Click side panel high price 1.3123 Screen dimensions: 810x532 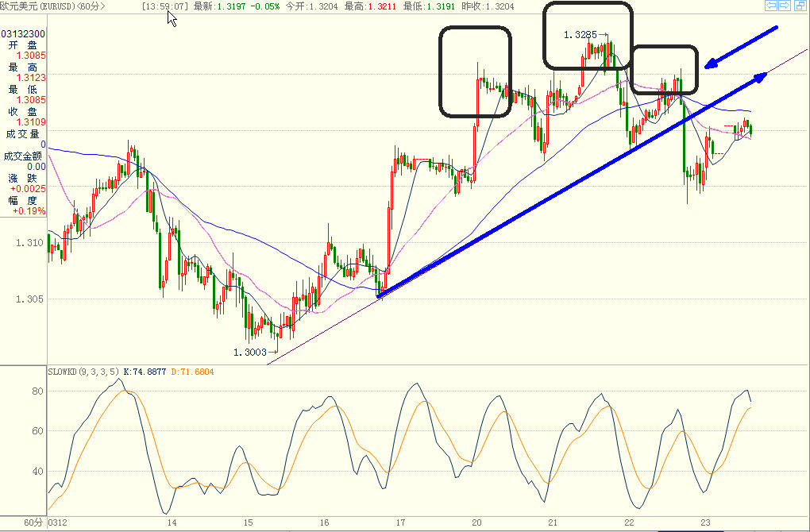click(31, 78)
